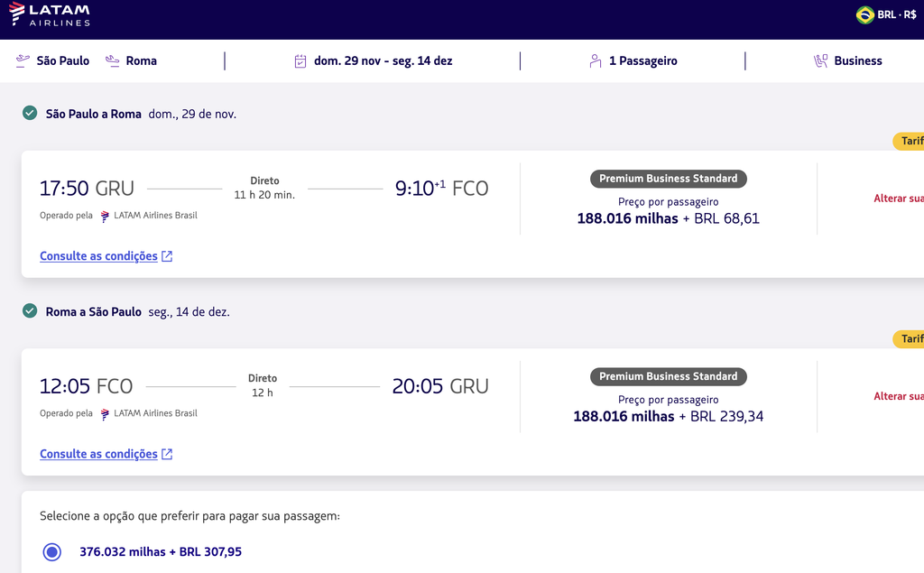Select 376.032 milhas + BRL 307,95 payment option
This screenshot has width=924, height=573.
(x=51, y=551)
